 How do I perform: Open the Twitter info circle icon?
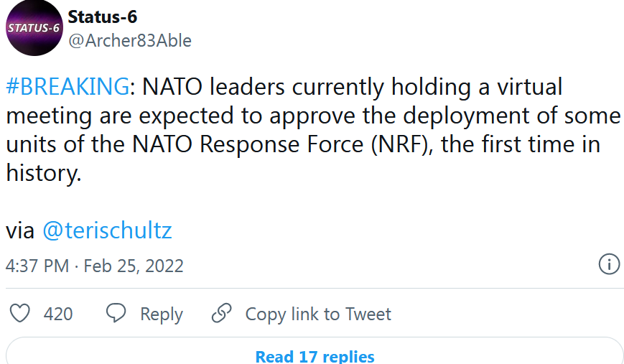click(x=609, y=264)
